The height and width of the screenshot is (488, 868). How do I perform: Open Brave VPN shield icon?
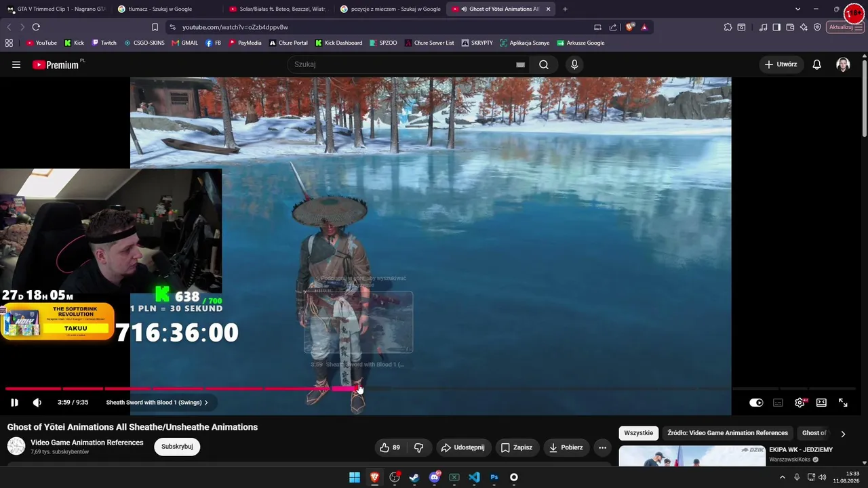[x=817, y=27]
